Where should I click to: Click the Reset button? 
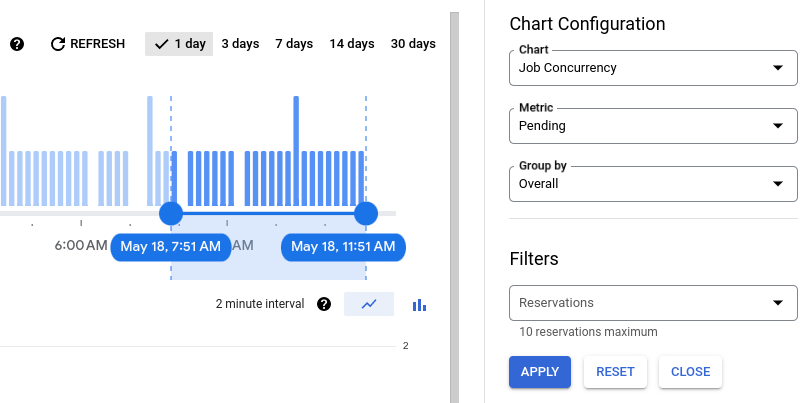615,371
